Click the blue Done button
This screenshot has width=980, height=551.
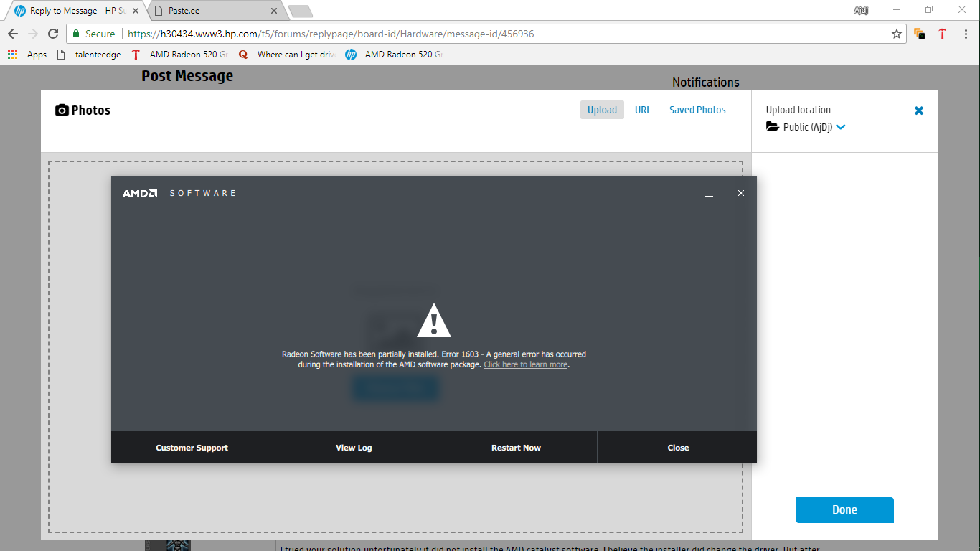click(x=844, y=510)
